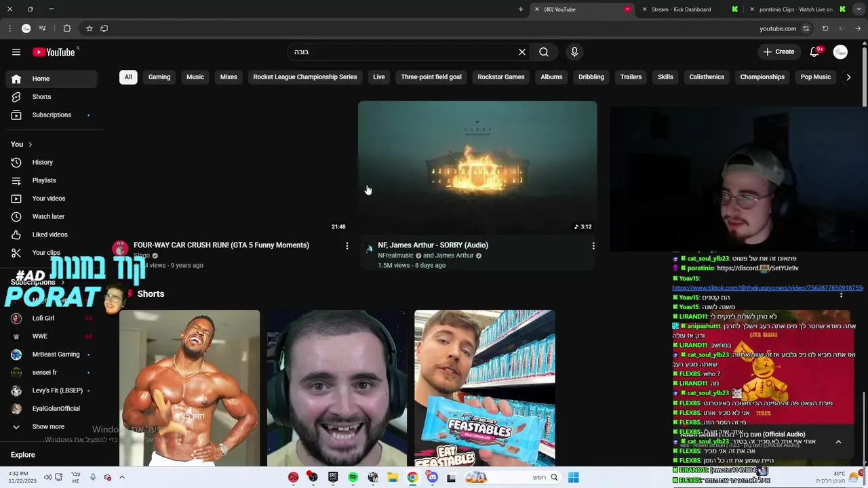Image resolution: width=868 pixels, height=488 pixels.
Task: Open the shirtless muscular man Short
Action: [x=189, y=388]
